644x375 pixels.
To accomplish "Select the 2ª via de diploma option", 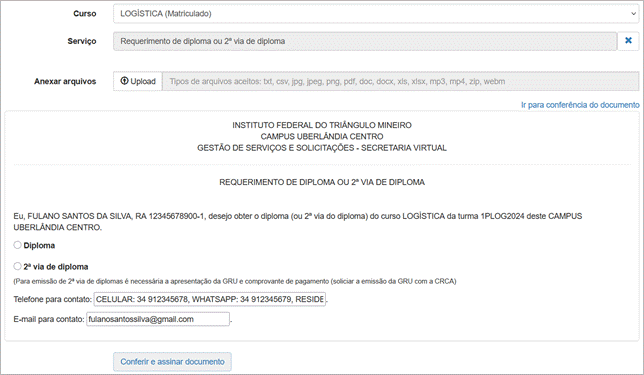I will point(17,266).
